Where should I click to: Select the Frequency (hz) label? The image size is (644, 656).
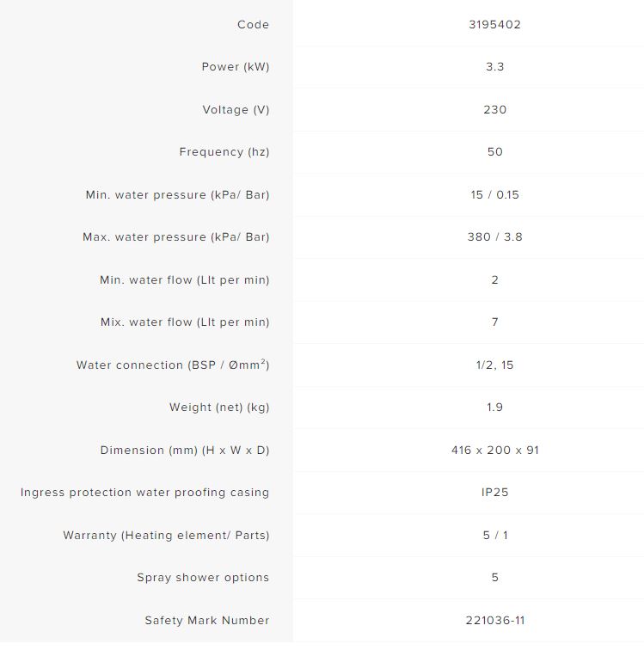click(x=224, y=152)
